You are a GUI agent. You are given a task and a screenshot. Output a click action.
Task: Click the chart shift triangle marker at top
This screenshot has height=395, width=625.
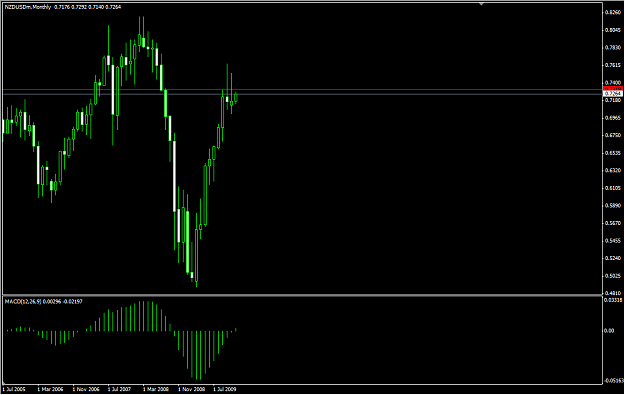pos(482,4)
